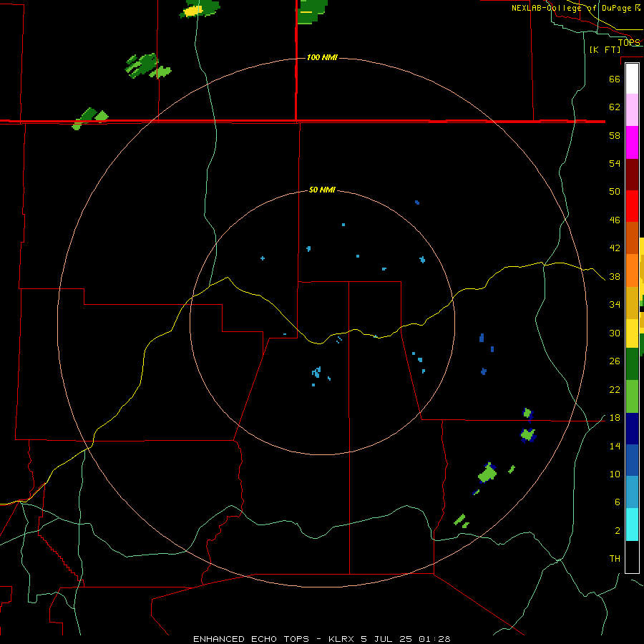
Task: Click the legend value "2"
Action: 618,531
